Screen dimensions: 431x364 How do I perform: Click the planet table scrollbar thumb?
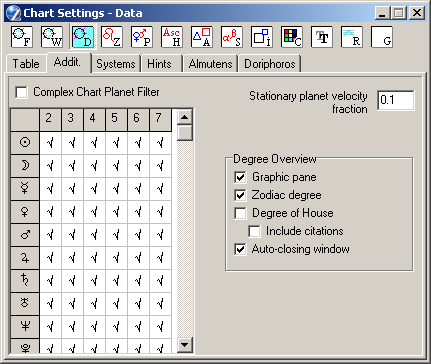click(x=184, y=133)
